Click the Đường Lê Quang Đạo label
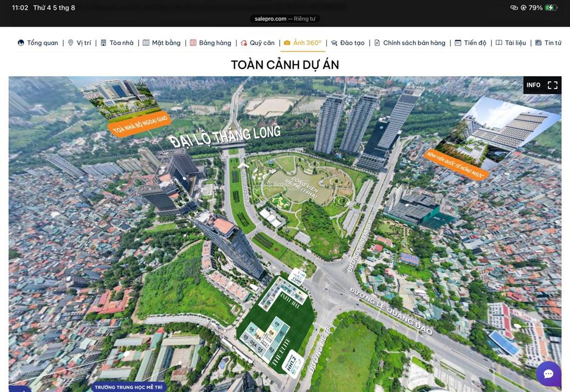570x392 pixels. coord(391,311)
